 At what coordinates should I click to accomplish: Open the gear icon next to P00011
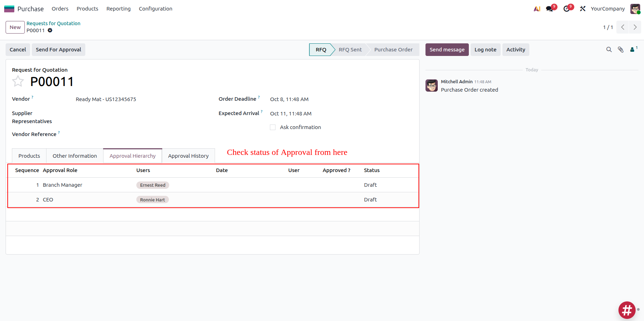tap(50, 30)
